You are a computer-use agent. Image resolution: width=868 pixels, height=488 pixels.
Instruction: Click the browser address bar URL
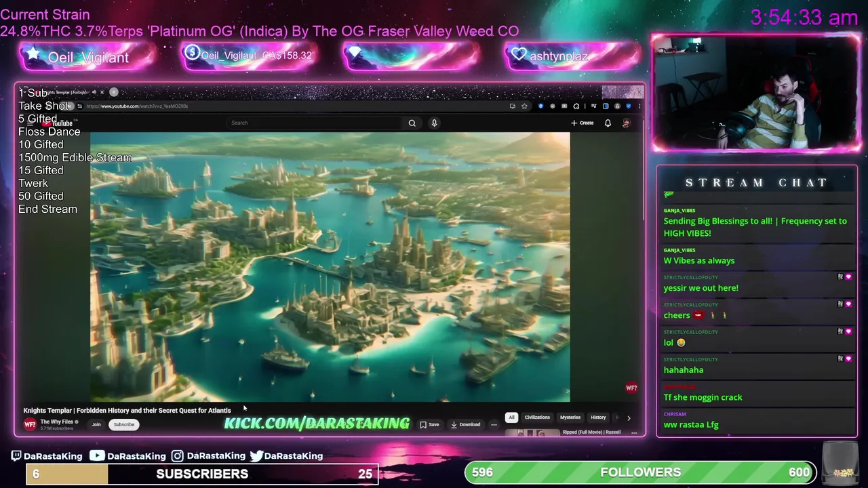point(137,106)
